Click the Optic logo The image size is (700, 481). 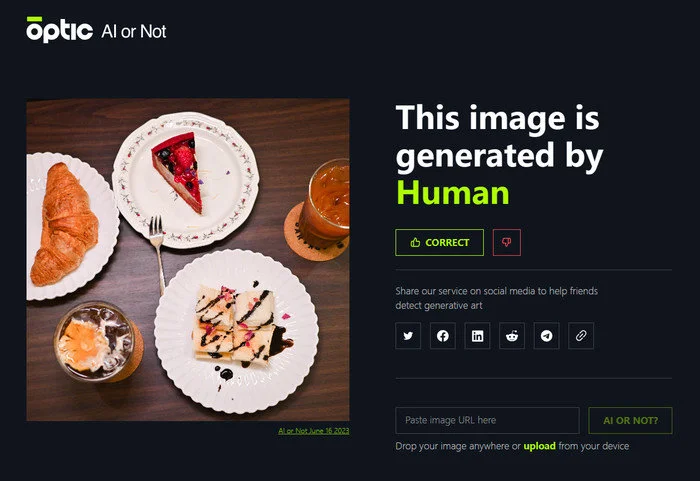(x=59, y=29)
